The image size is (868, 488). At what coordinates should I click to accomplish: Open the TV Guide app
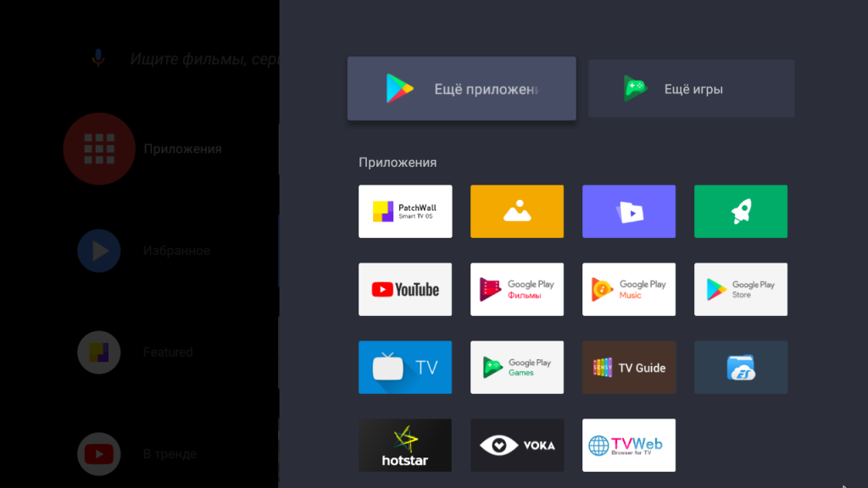pyautogui.click(x=629, y=367)
